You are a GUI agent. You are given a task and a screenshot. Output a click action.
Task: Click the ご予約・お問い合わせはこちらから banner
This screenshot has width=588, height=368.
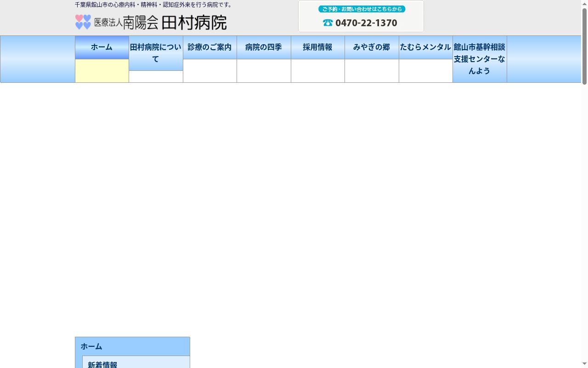pyautogui.click(x=362, y=9)
